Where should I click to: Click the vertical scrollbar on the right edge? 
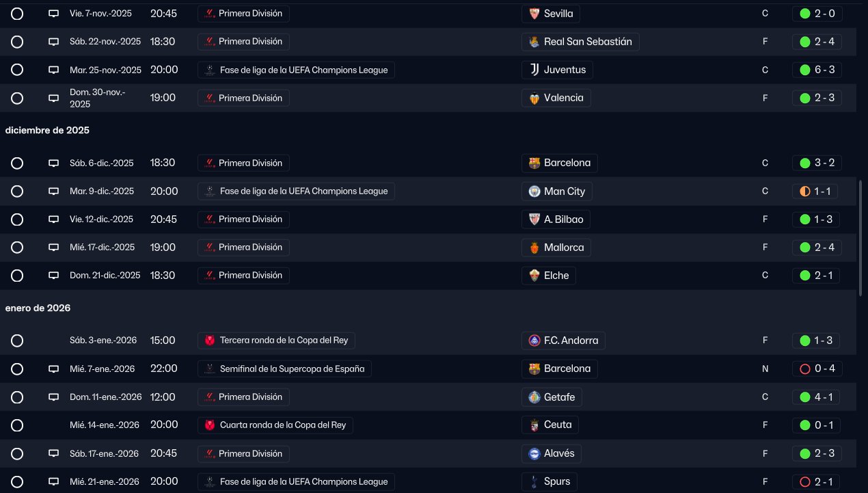[x=860, y=238]
